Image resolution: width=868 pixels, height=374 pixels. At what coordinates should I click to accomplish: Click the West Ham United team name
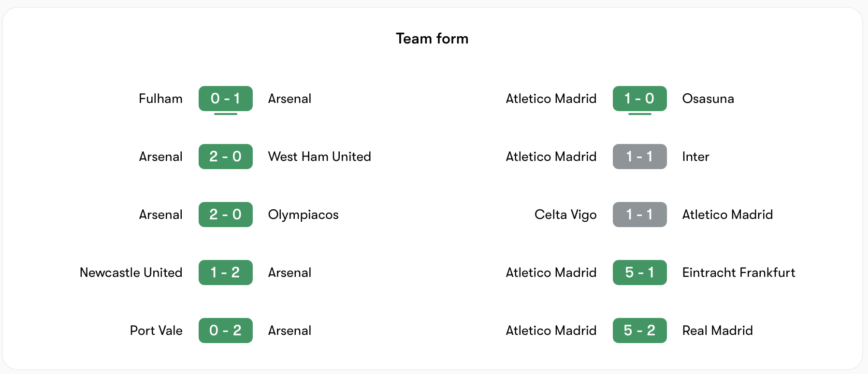coord(319,157)
